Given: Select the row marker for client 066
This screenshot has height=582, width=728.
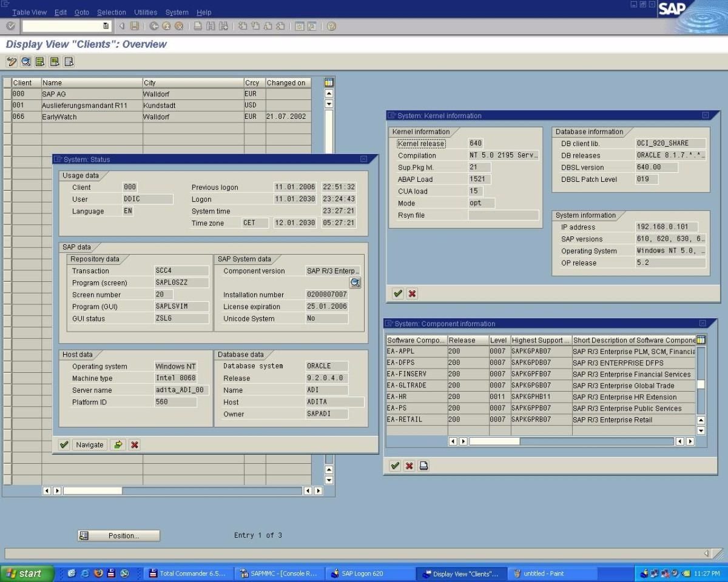Looking at the screenshot, I should coord(7,116).
